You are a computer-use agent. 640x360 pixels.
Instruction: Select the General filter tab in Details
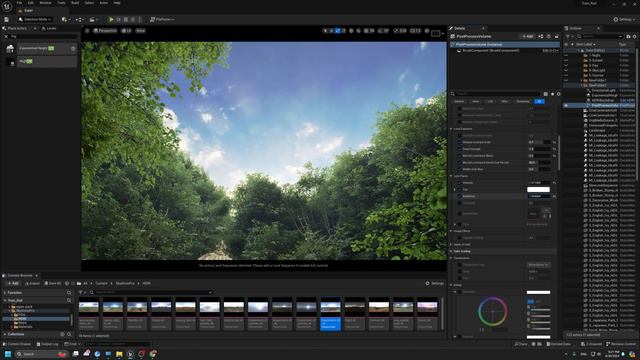point(460,101)
